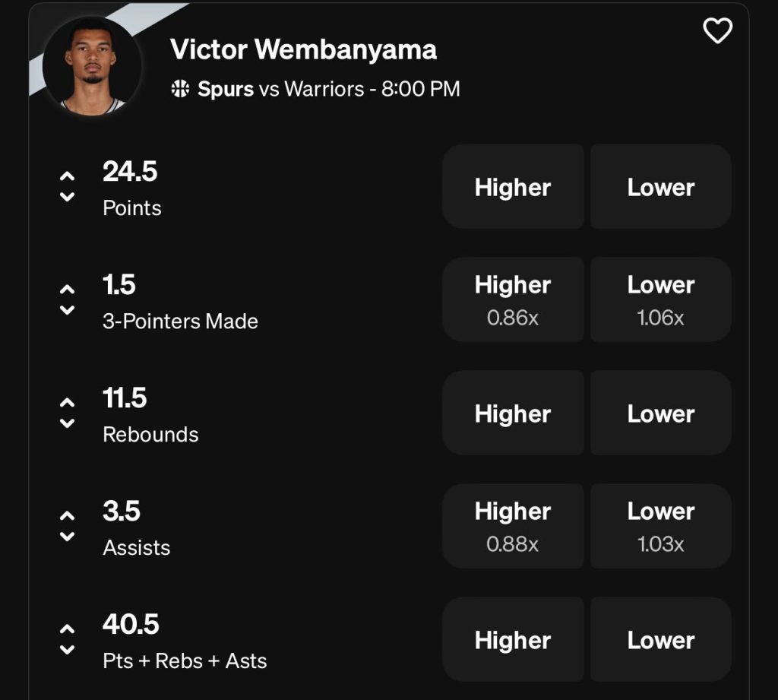778x700 pixels.
Task: Select Higher 0.86x for 3-Pointers Made
Action: pyautogui.click(x=513, y=299)
